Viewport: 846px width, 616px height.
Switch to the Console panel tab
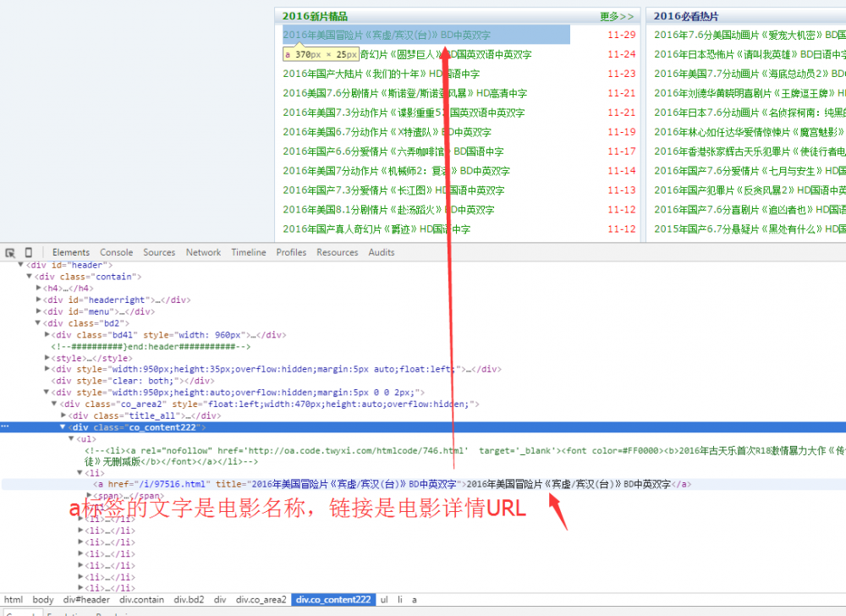click(x=116, y=251)
